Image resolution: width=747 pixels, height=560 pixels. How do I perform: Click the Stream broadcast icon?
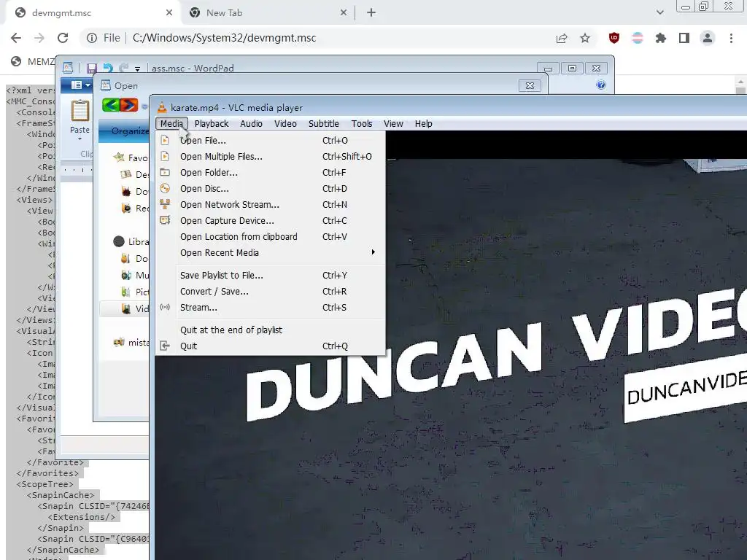[165, 307]
